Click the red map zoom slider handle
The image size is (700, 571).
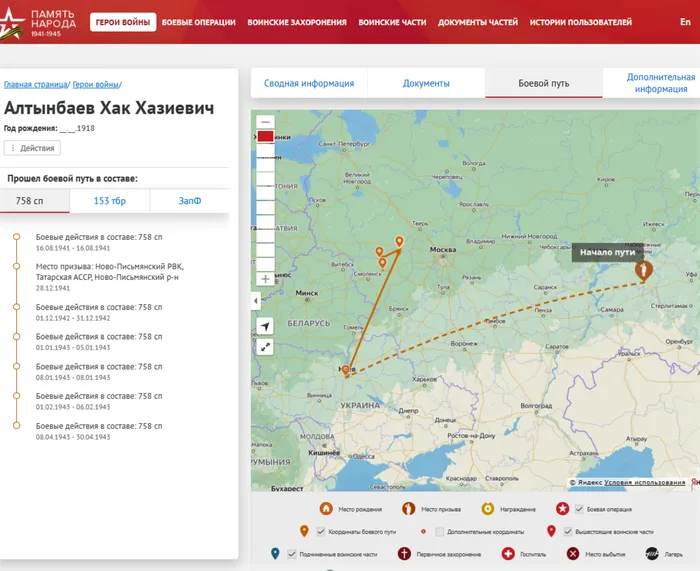[x=265, y=137]
